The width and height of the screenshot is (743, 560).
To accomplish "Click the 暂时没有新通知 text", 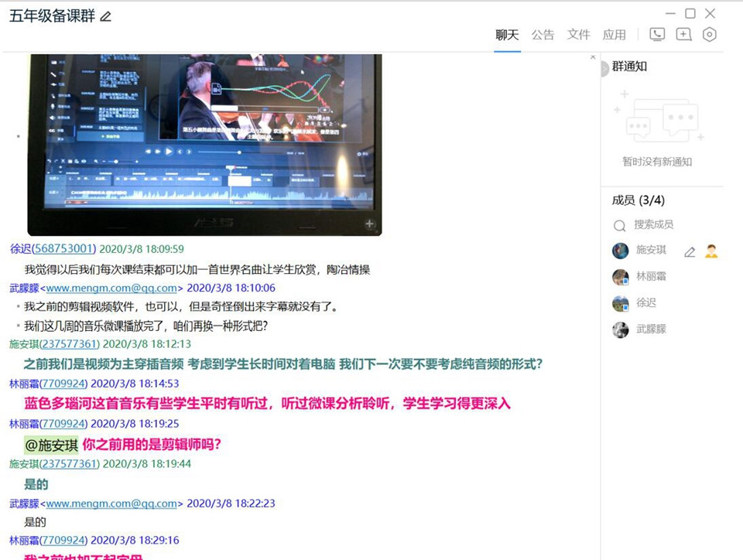I will point(657,162).
